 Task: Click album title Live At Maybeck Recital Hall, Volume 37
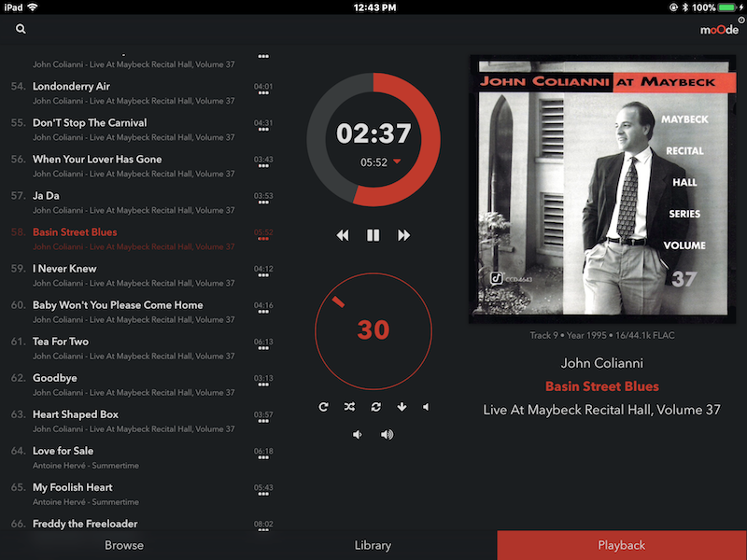[602, 410]
